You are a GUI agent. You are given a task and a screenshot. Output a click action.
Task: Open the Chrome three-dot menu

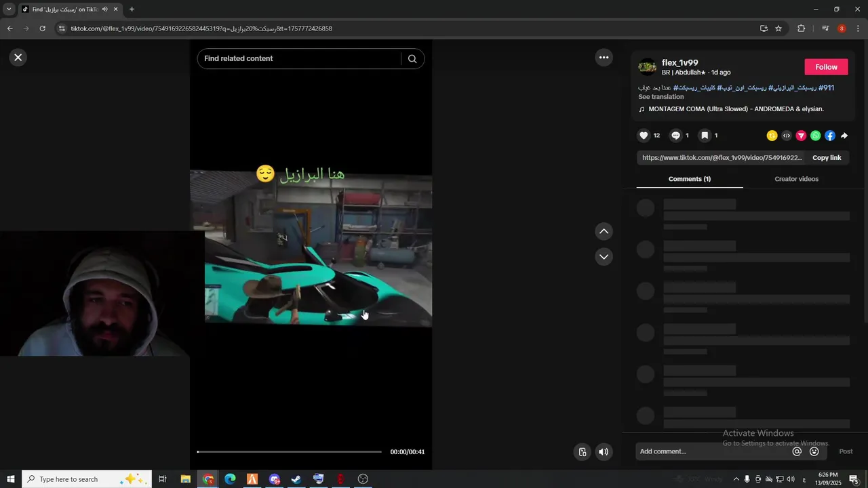click(x=858, y=28)
